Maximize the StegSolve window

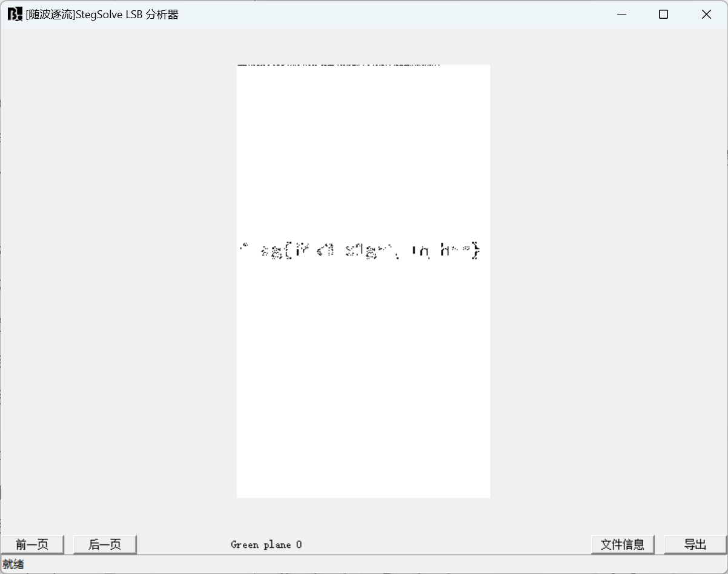click(x=663, y=14)
